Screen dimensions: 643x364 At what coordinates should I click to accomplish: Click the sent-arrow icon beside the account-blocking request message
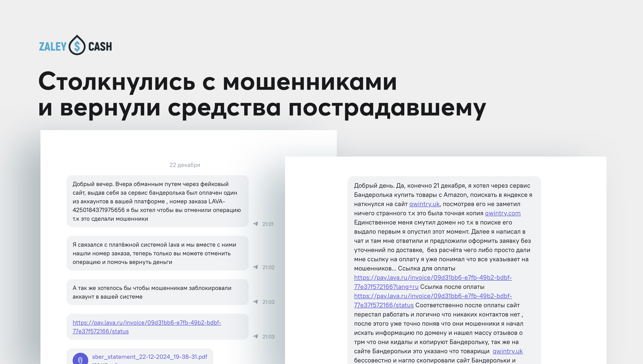coord(256,302)
